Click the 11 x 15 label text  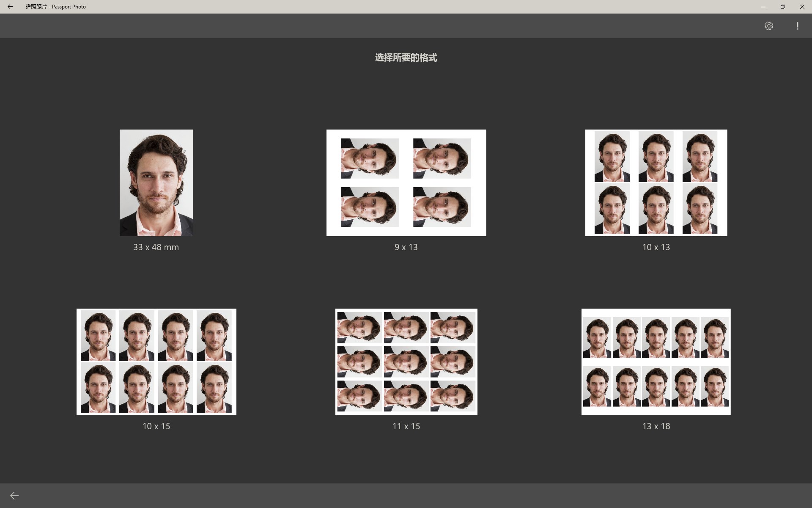[x=406, y=426]
